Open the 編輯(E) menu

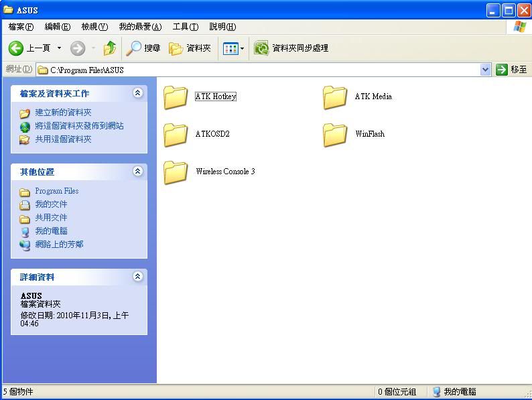58,26
